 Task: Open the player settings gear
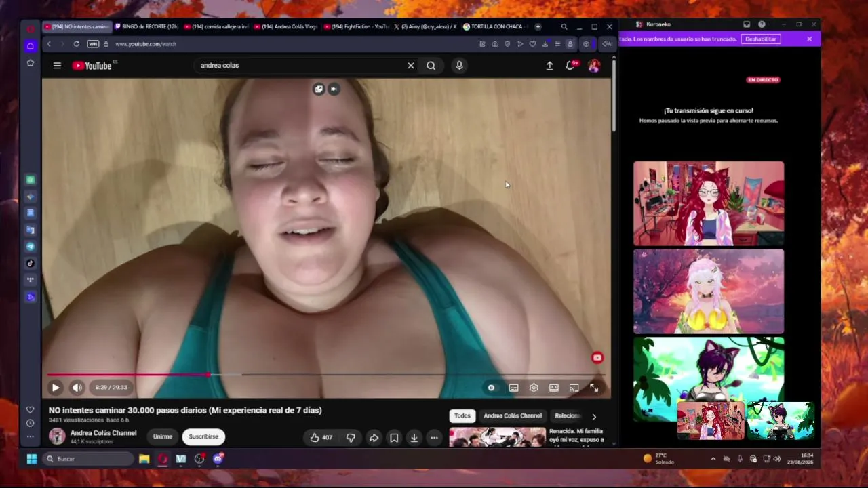click(534, 388)
